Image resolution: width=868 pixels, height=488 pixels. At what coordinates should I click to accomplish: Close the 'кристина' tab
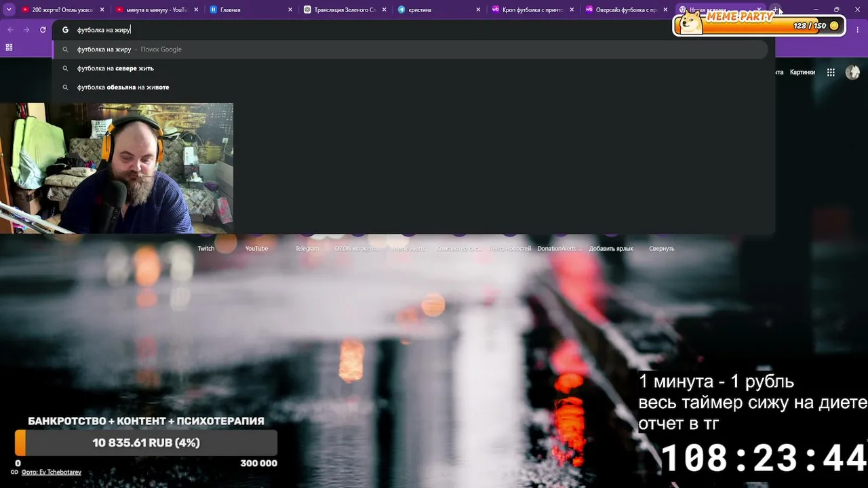tap(478, 10)
